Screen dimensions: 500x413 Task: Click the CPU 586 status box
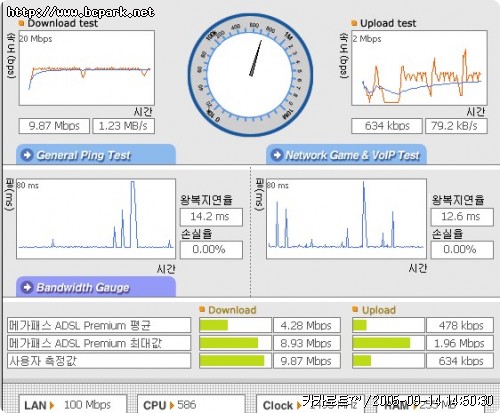pos(191,404)
